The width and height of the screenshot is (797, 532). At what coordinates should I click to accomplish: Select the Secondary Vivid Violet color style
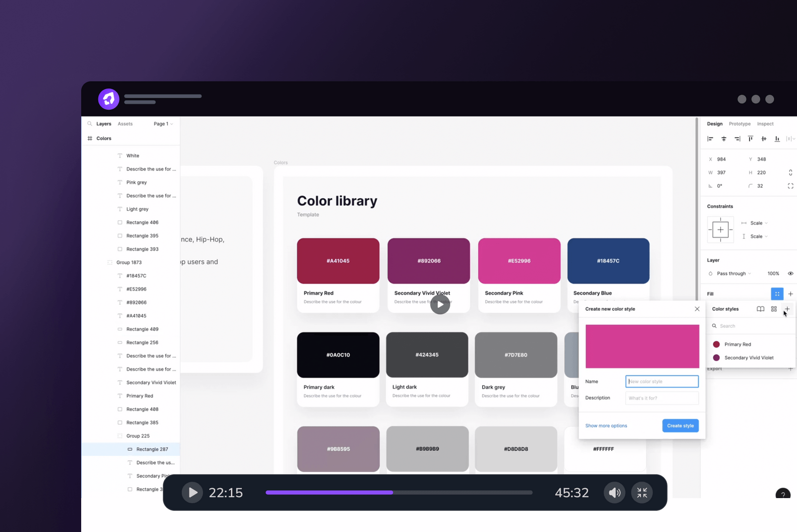(x=752, y=358)
